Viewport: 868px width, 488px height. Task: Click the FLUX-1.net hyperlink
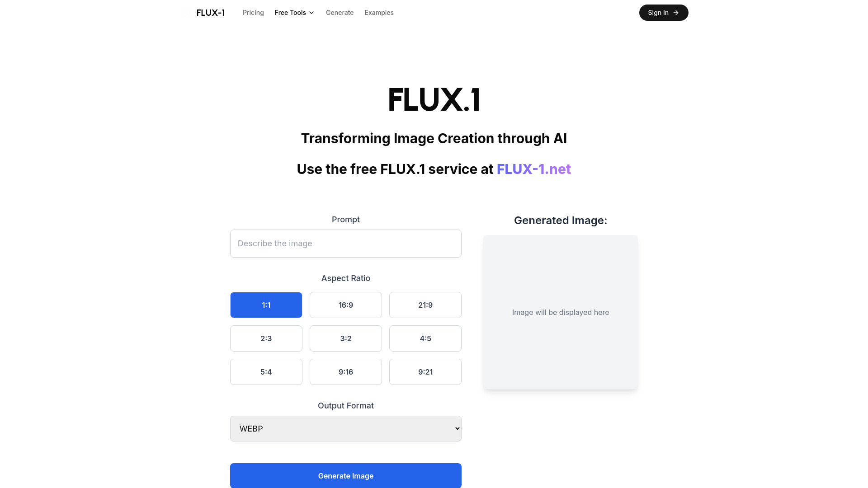tap(533, 169)
